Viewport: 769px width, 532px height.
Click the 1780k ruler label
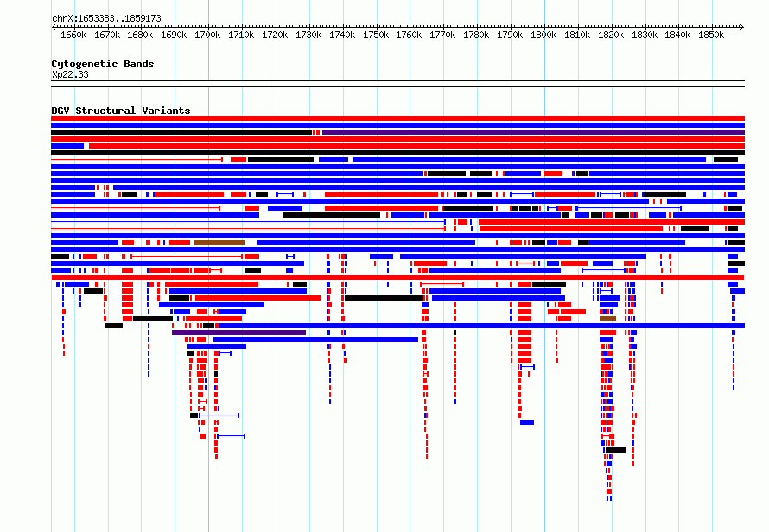[x=476, y=35]
